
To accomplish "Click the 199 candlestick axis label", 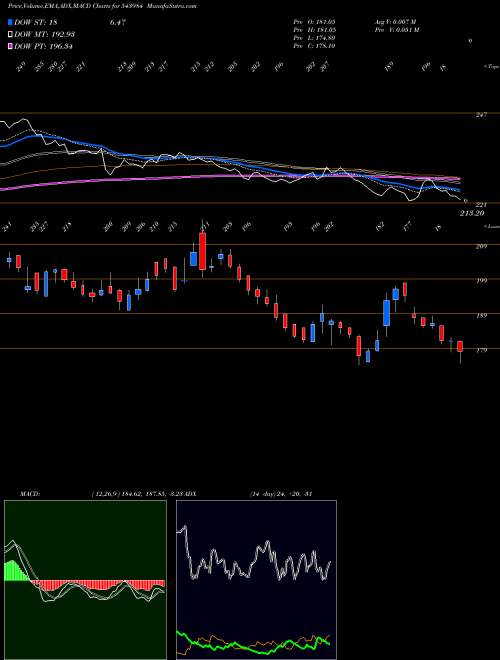I will (481, 281).
